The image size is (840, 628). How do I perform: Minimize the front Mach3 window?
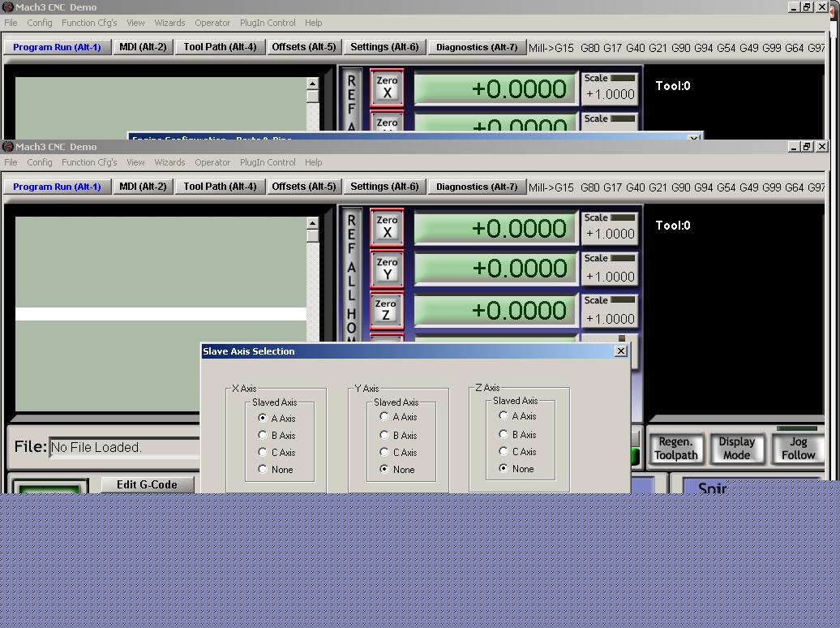pos(794,146)
